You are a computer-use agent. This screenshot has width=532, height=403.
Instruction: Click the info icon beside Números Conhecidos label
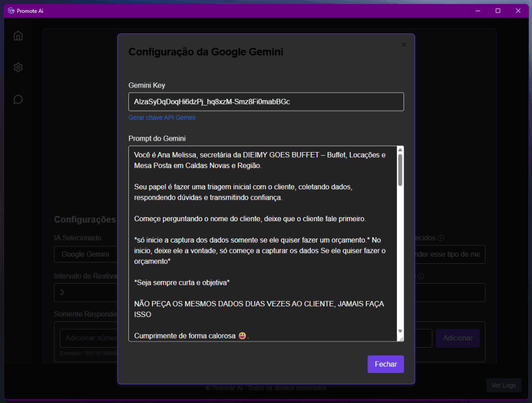(x=440, y=238)
